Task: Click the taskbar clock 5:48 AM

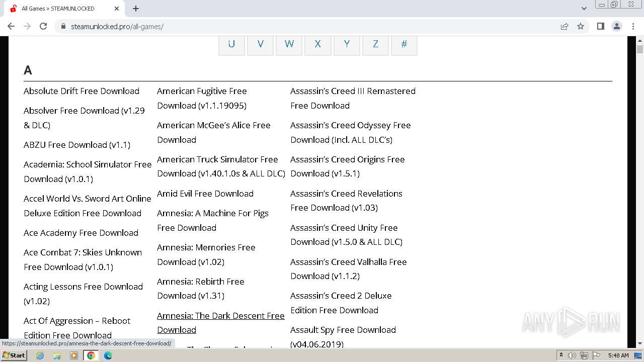Action: point(618,355)
